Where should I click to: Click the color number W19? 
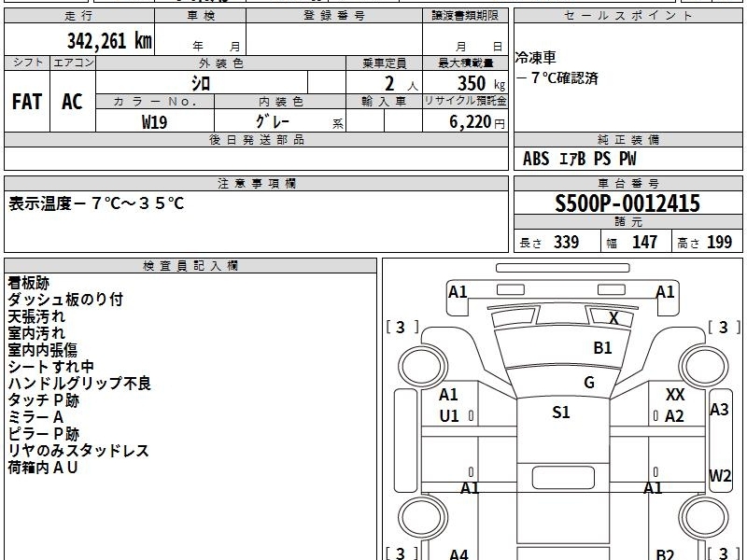point(154,122)
